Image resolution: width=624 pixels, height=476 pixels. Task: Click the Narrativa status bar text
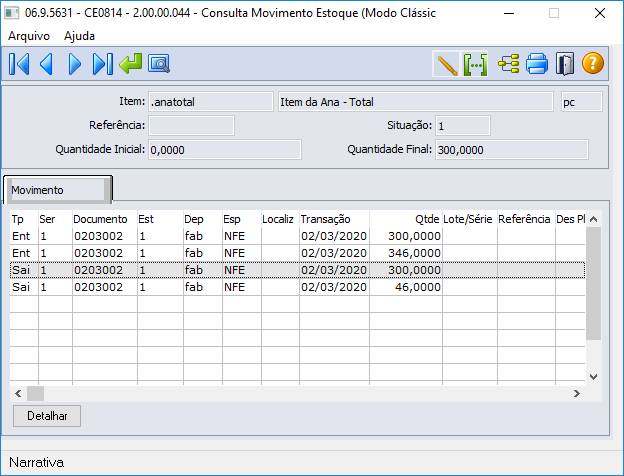(37, 462)
